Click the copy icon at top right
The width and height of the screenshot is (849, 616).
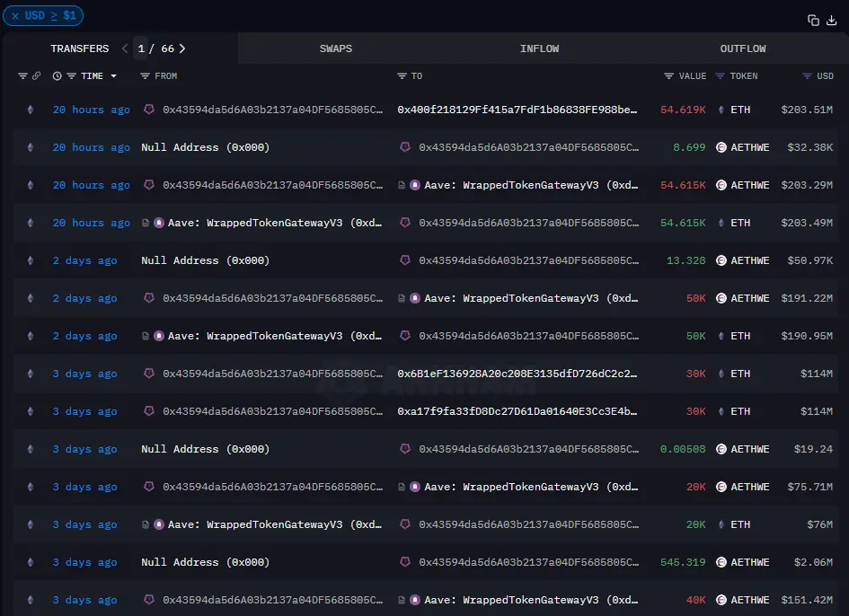tap(813, 21)
